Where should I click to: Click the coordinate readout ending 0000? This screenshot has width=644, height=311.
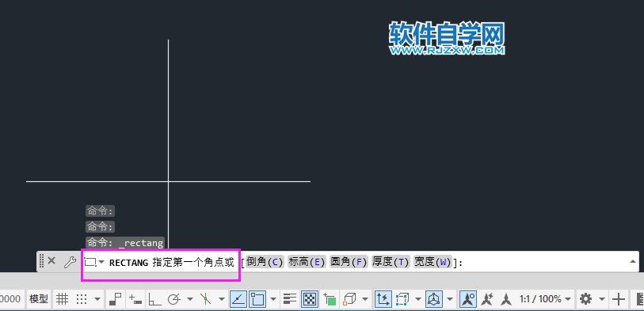tap(10, 299)
